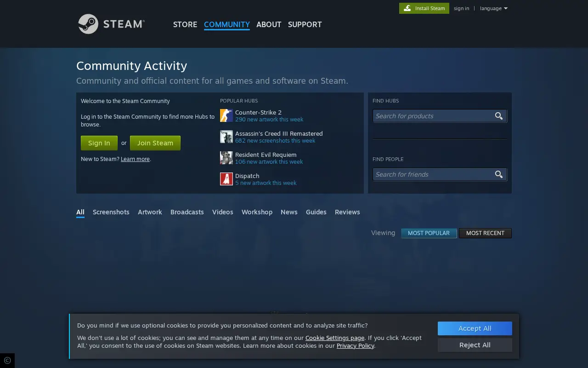Image resolution: width=588 pixels, height=368 pixels.
Task: Click the Find People magnifier search icon
Action: [x=499, y=174]
